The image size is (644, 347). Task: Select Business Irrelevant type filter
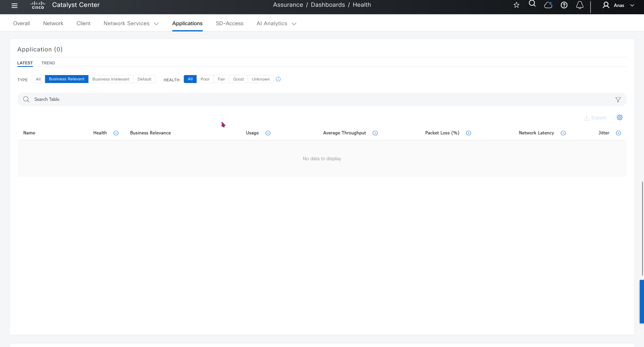click(111, 79)
